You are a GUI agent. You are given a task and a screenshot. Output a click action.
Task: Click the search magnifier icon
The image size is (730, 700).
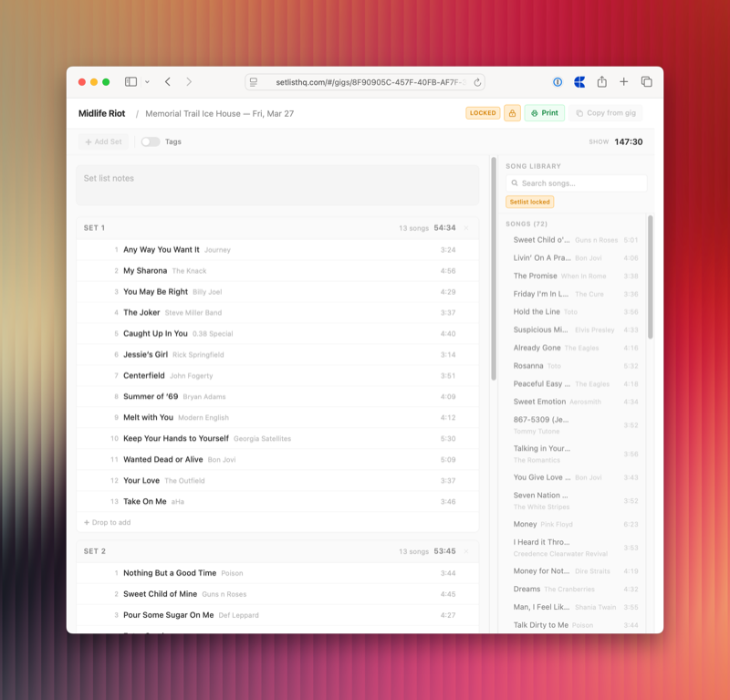tap(515, 183)
